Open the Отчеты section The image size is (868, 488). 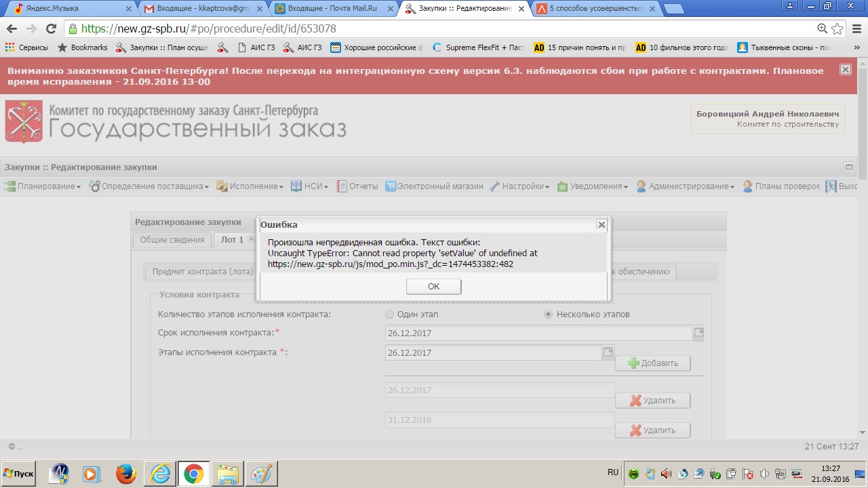(x=357, y=186)
